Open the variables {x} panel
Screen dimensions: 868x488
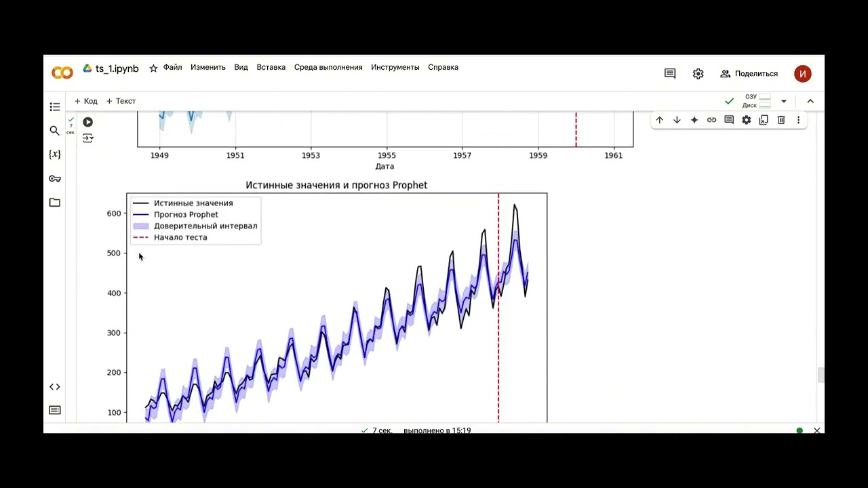coord(55,155)
